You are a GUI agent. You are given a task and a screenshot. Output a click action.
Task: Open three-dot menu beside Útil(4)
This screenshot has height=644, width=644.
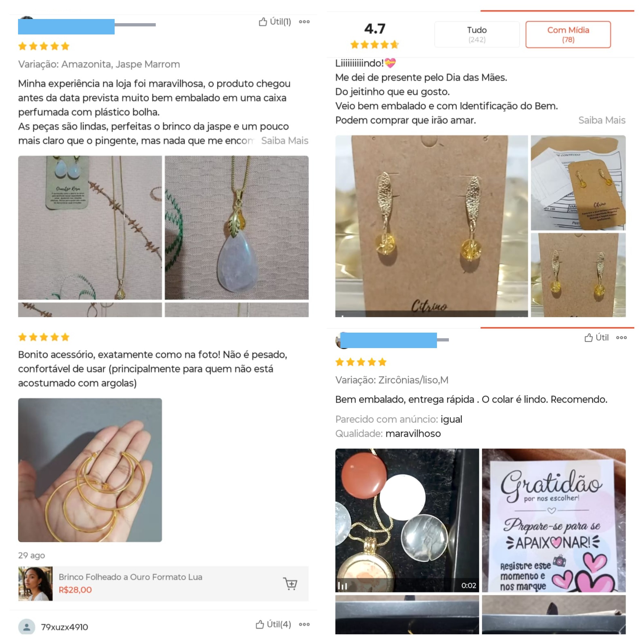click(304, 624)
